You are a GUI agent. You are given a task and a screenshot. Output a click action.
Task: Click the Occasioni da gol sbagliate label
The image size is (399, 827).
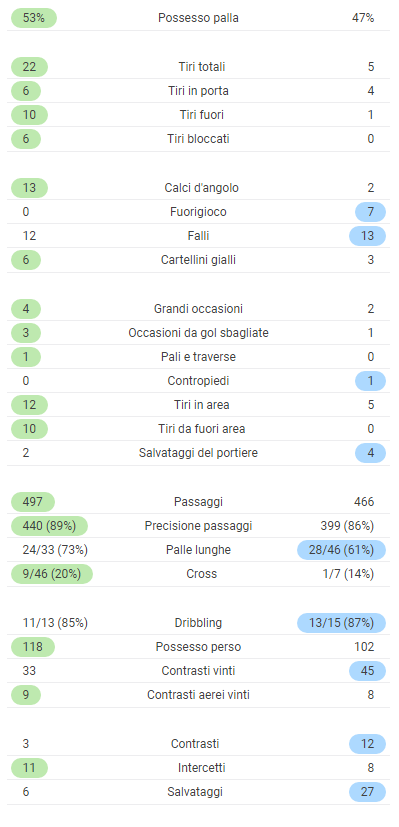tap(198, 333)
